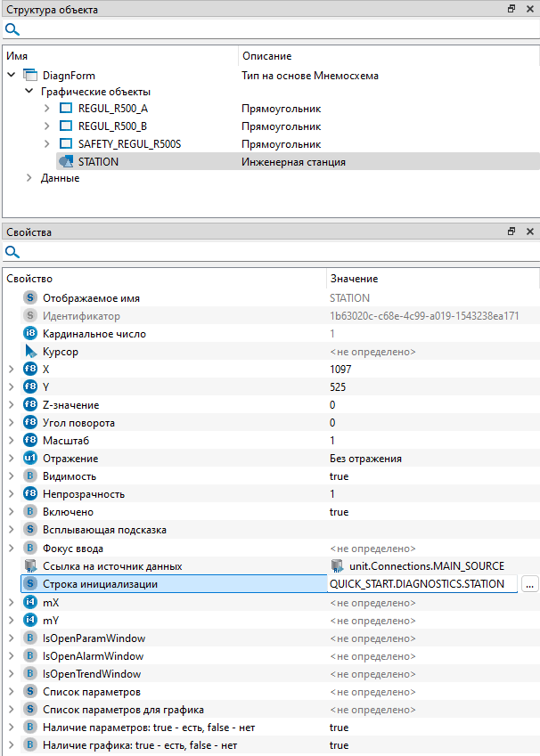This screenshot has height=756, width=540.
Task: Click the REGUL_R500_A rectangle icon
Action: (65, 109)
